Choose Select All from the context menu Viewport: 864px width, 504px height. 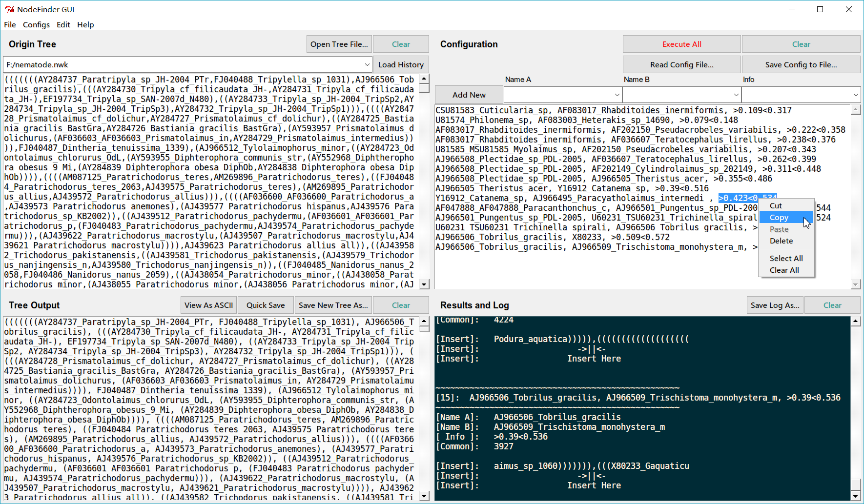point(786,259)
